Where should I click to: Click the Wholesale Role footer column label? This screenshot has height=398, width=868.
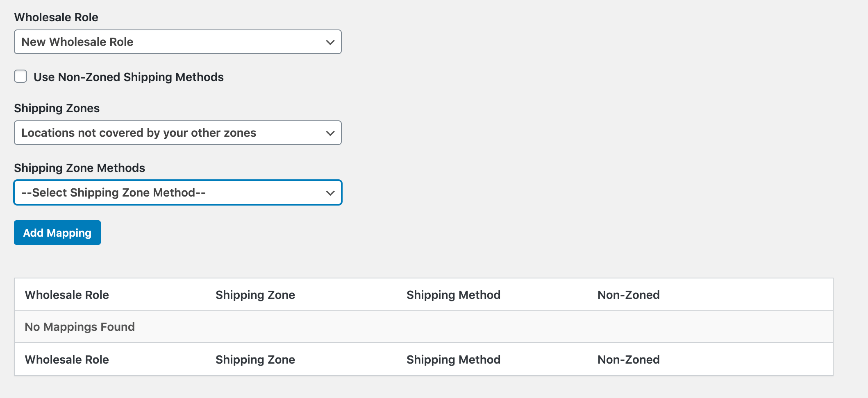(x=67, y=360)
